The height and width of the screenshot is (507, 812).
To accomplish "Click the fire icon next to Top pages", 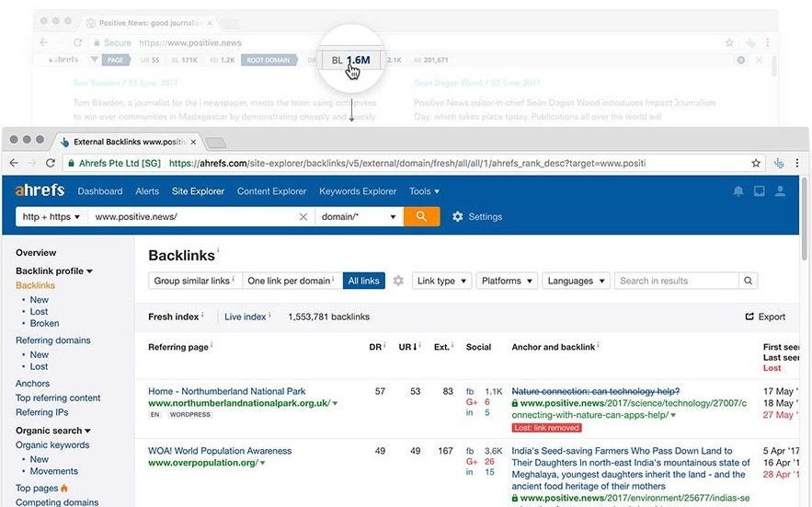I will point(64,488).
